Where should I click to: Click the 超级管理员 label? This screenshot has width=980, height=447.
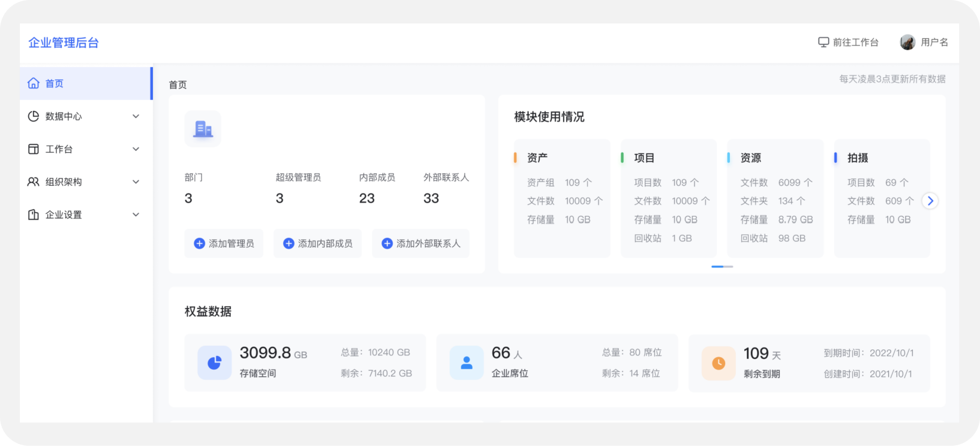click(298, 177)
